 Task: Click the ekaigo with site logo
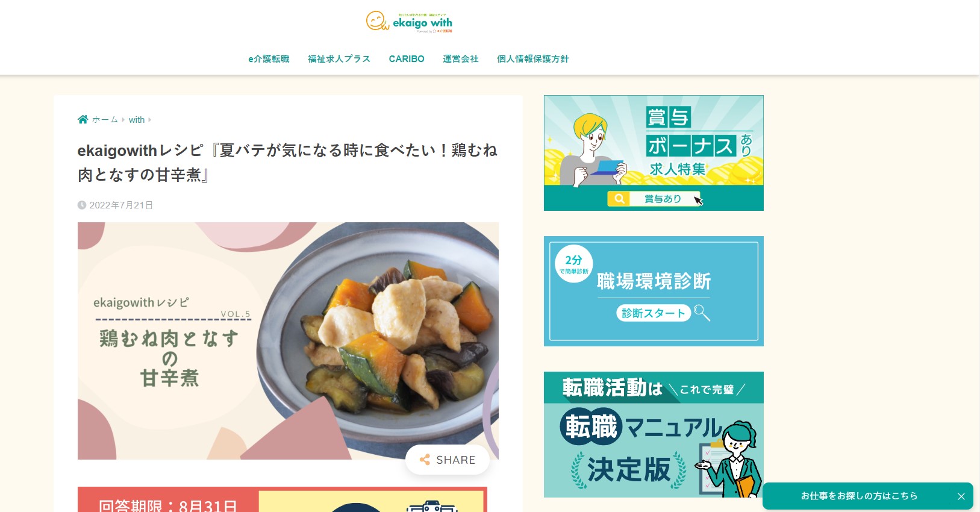(x=410, y=22)
